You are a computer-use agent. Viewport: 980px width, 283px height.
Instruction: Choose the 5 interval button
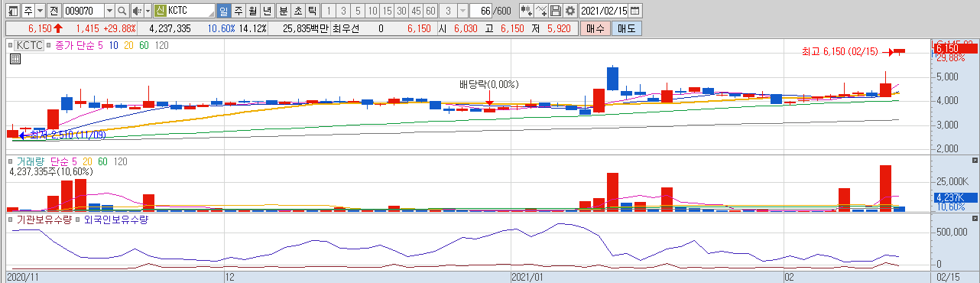point(357,11)
